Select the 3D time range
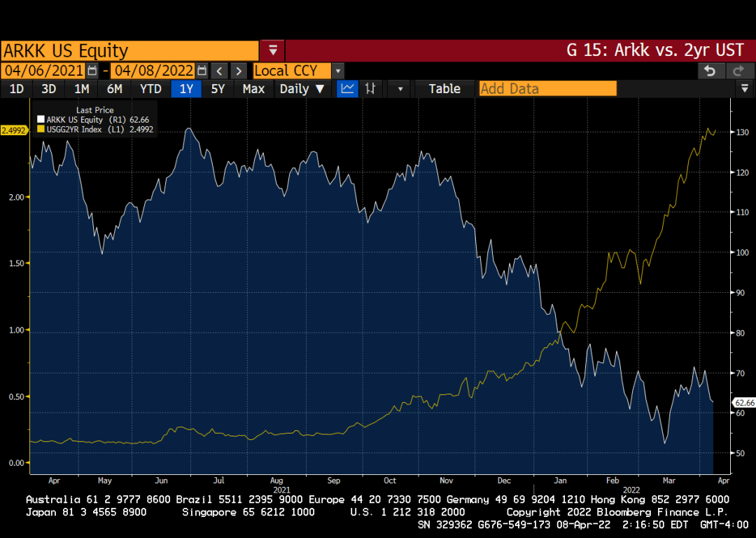Viewport: 756px width, 538px height. [48, 89]
